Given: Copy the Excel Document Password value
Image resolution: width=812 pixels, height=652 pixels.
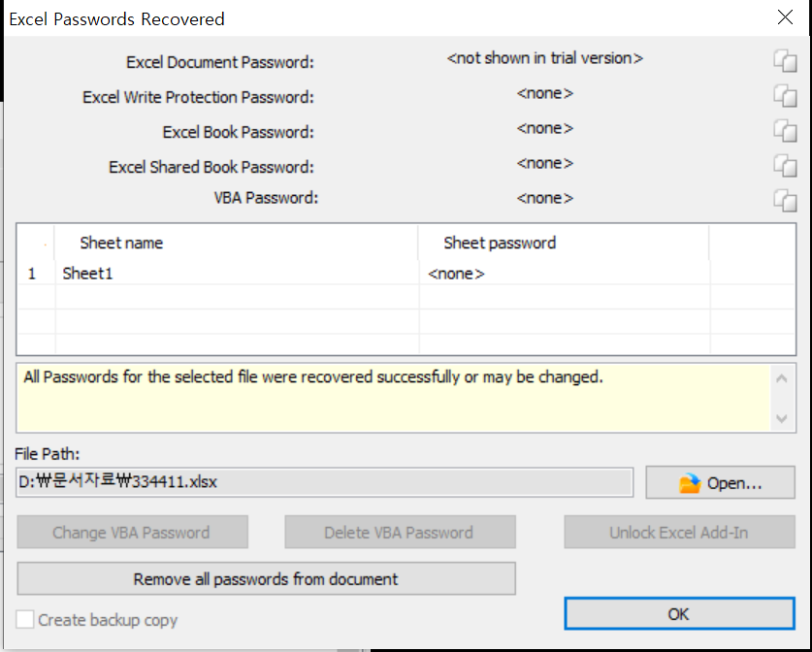Looking at the screenshot, I should point(785,61).
